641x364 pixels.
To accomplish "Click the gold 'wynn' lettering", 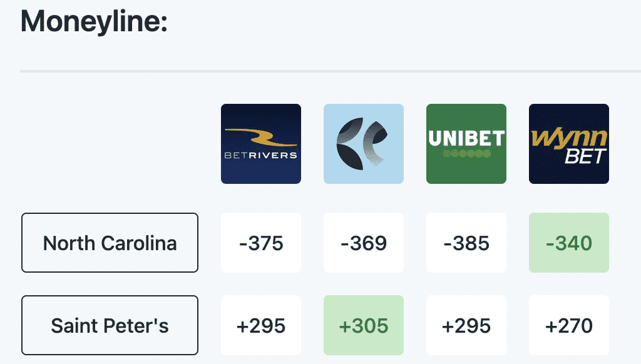I will 568,138.
